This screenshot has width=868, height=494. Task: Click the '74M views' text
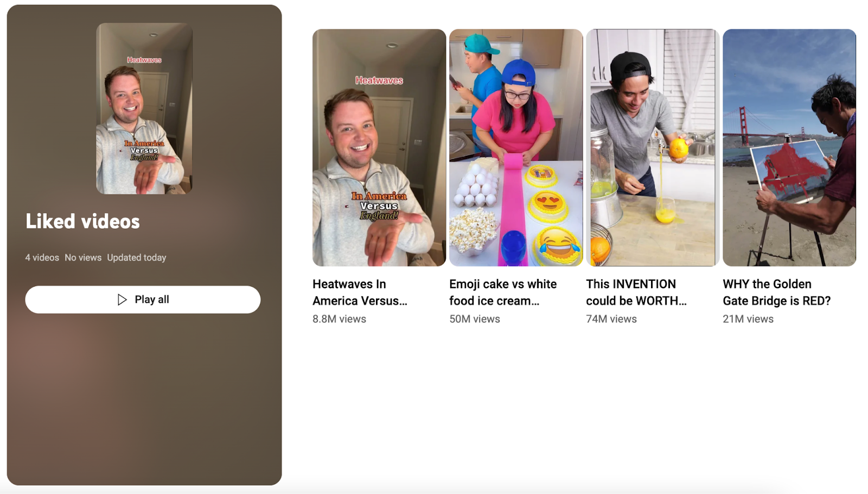point(611,319)
